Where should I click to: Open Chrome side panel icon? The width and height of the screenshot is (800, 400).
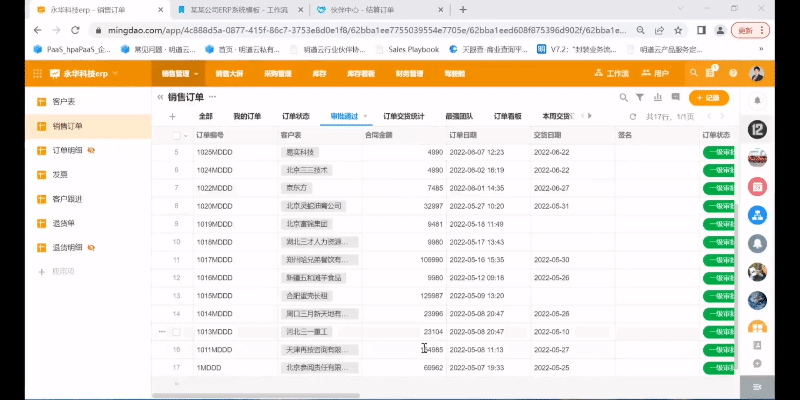pos(702,30)
